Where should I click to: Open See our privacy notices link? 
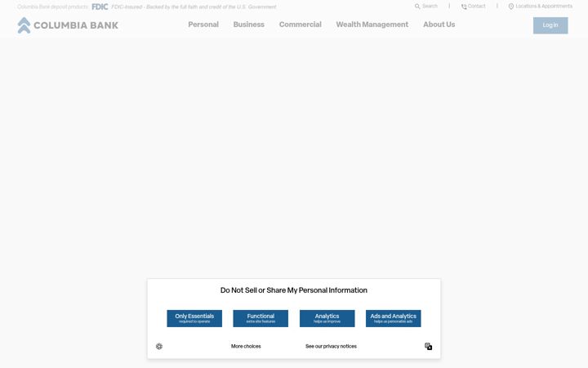pyautogui.click(x=331, y=346)
